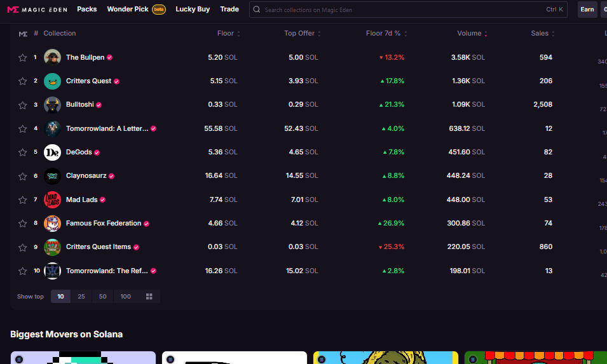The height and width of the screenshot is (364, 607).
Task: Open Famous Fox Federation fox avatar
Action: coord(52,224)
